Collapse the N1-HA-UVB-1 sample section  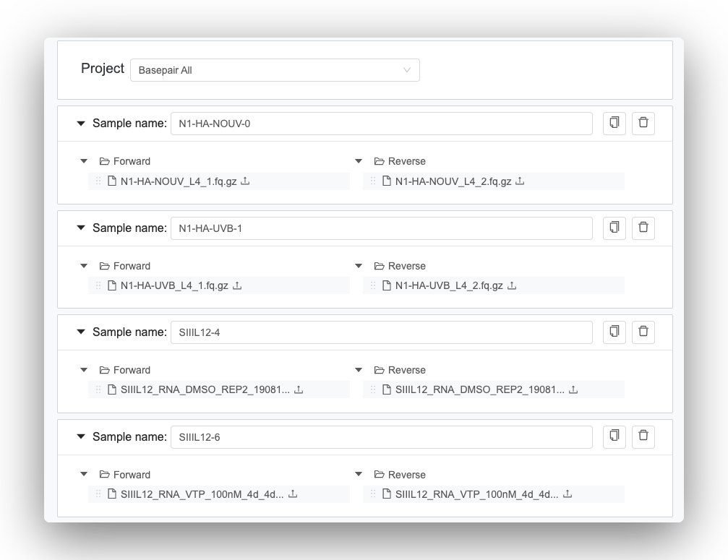(x=81, y=228)
